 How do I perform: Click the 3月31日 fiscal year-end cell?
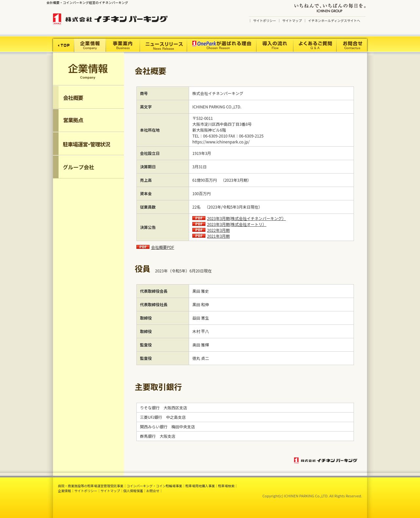271,167
